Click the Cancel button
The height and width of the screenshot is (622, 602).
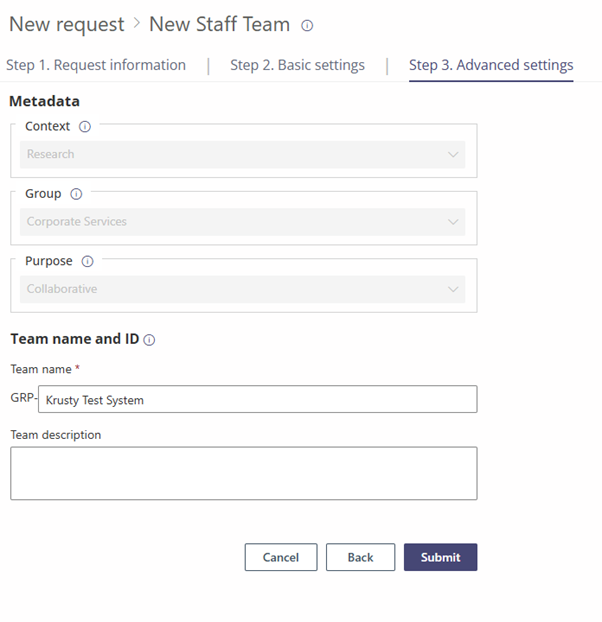281,557
